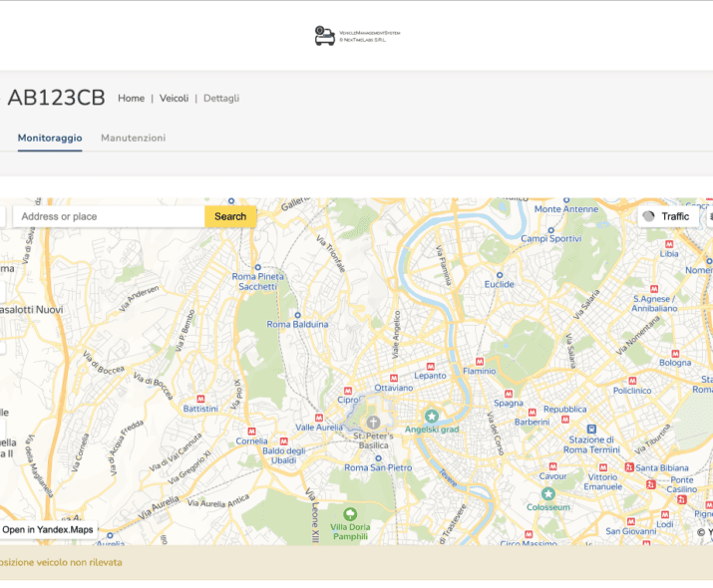
Task: Click the Roma Balduina rail station marker
Action: click(x=297, y=315)
